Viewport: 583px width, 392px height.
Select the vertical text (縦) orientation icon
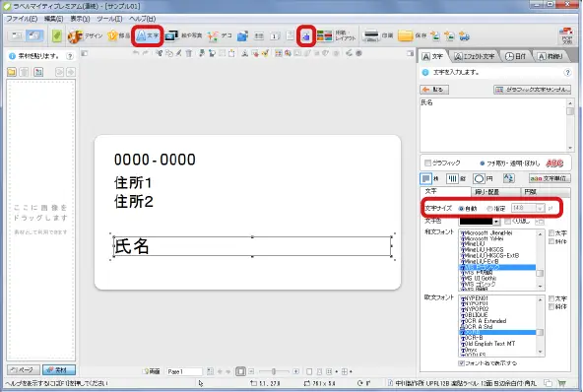pyautogui.click(x=452, y=179)
